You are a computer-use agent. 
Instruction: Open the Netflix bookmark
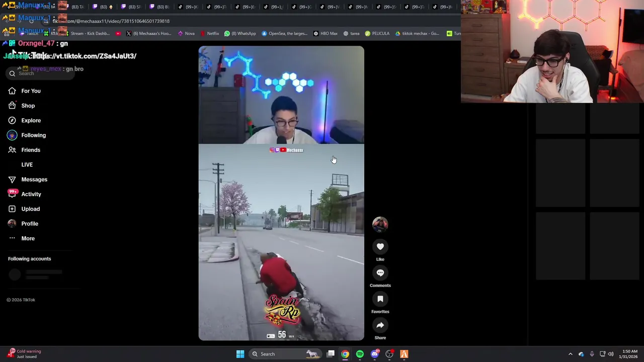tap(210, 34)
